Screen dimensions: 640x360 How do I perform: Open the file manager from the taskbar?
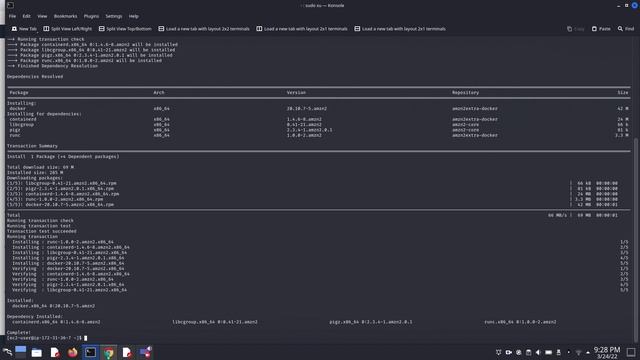[37, 353]
